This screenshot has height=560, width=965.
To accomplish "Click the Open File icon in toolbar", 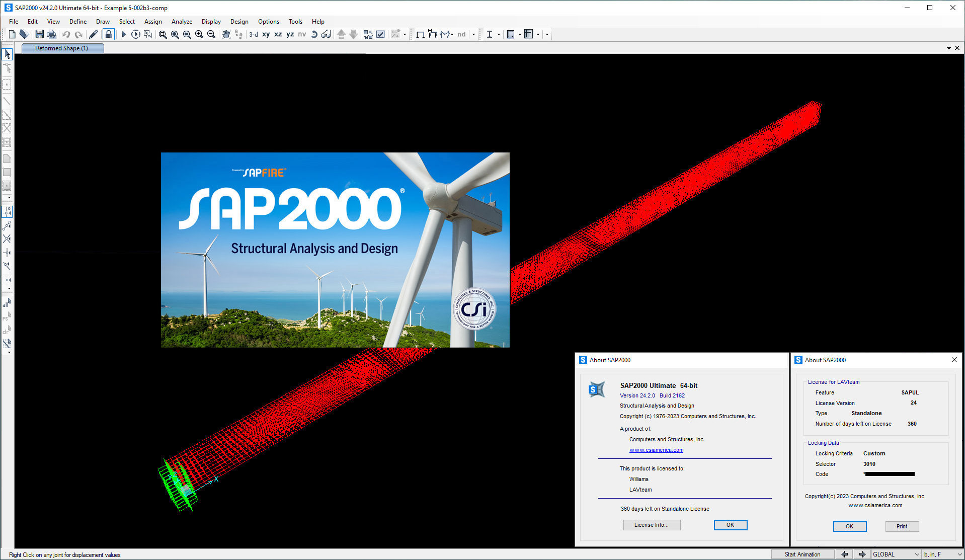I will (24, 34).
